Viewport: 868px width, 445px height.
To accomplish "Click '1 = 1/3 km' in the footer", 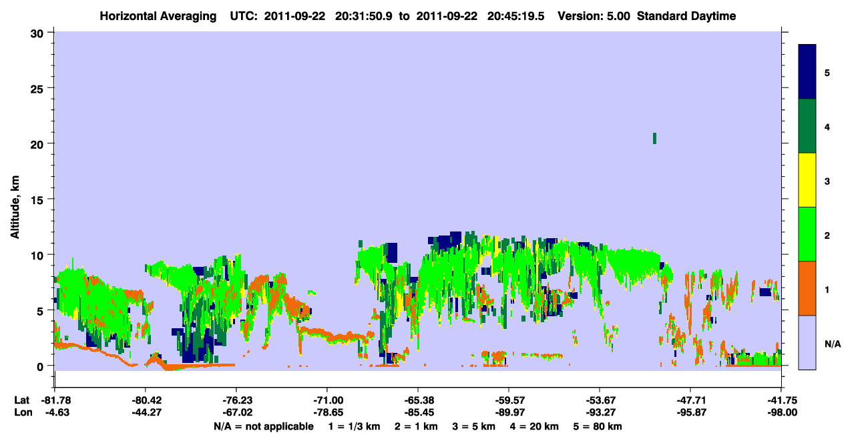I will pos(353,426).
